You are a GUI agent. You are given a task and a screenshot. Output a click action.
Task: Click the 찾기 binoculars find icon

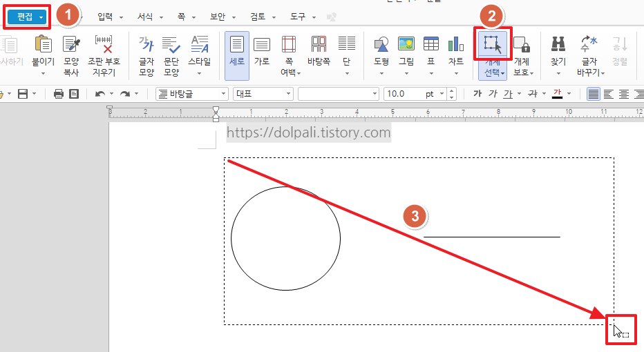[558, 44]
